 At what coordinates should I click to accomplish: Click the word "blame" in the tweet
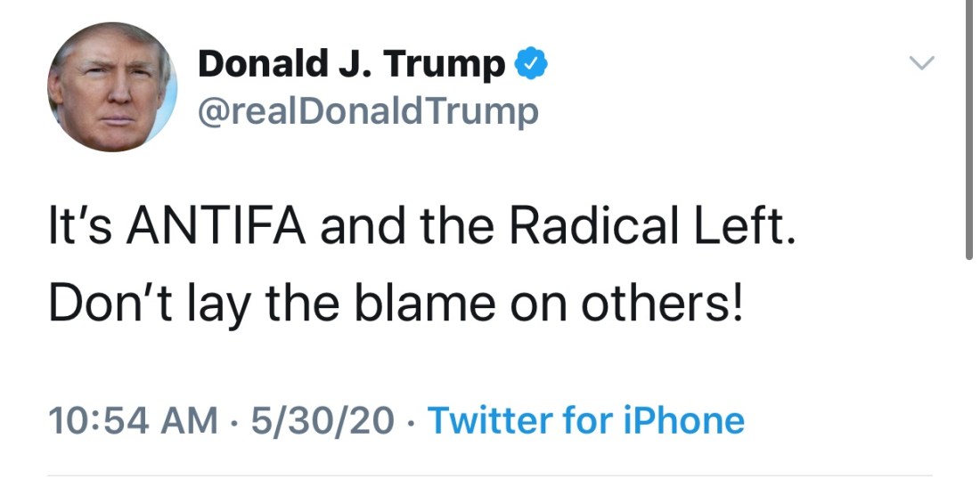[x=431, y=304]
